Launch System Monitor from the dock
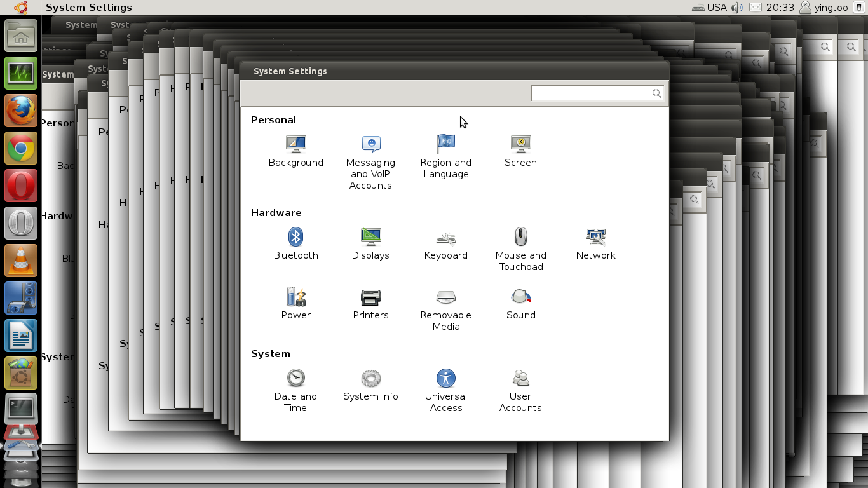The width and height of the screenshot is (868, 488). tap(21, 73)
